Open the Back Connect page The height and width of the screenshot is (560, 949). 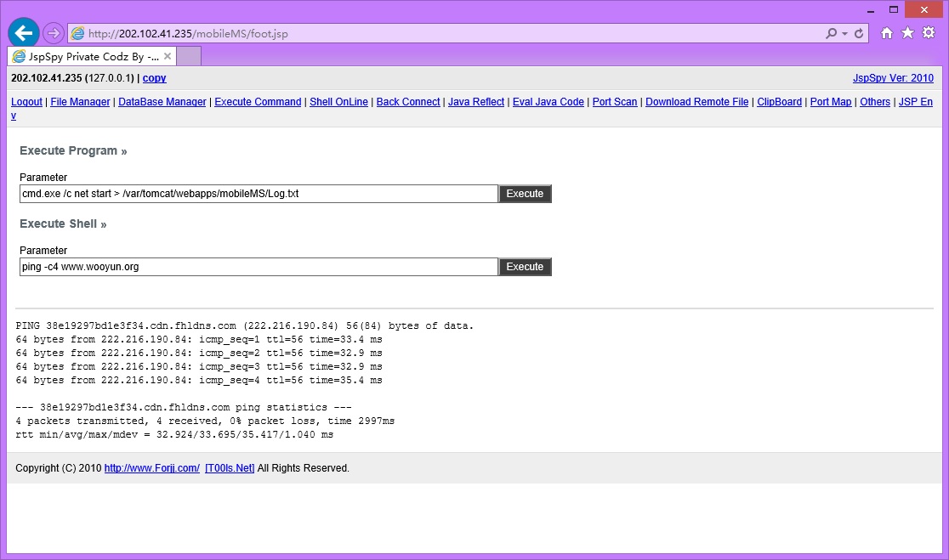(408, 102)
